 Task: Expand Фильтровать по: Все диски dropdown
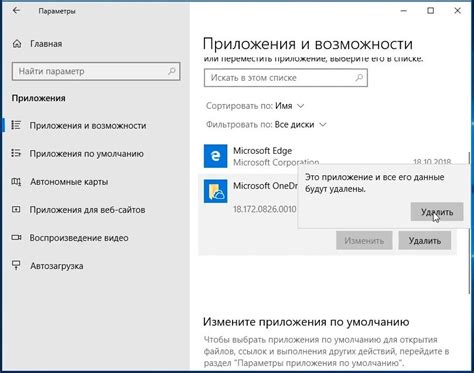pos(266,125)
